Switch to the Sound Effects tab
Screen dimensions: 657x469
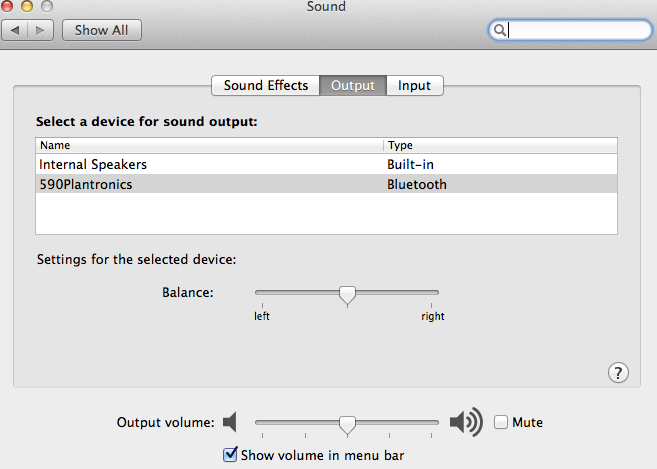click(266, 86)
